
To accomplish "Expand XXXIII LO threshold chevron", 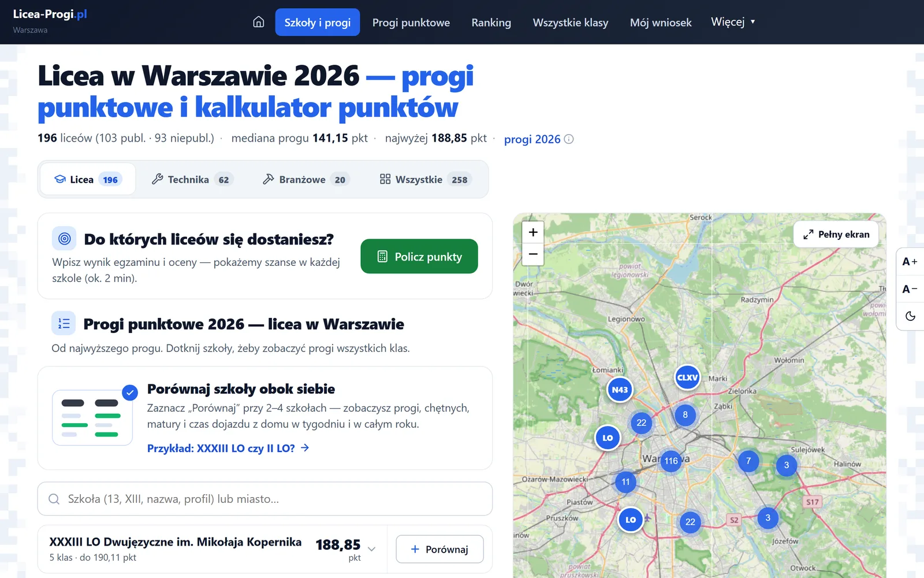I will pos(372,549).
